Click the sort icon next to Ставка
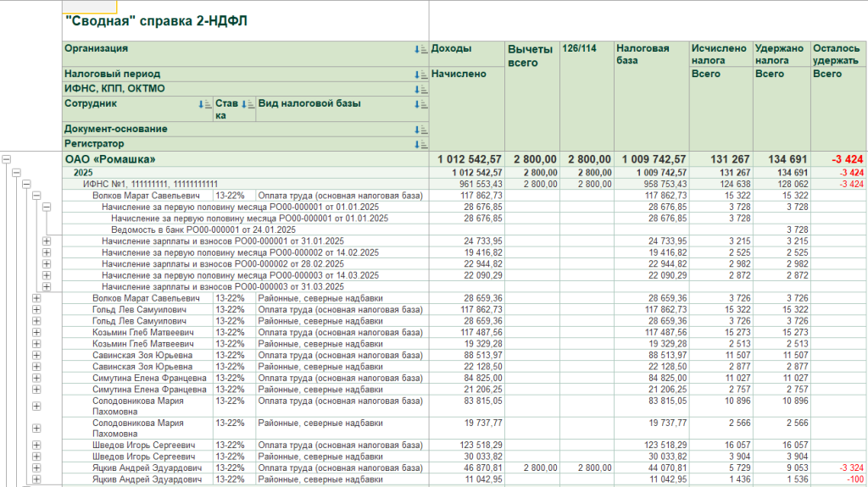The height and width of the screenshot is (487, 868). (247, 104)
